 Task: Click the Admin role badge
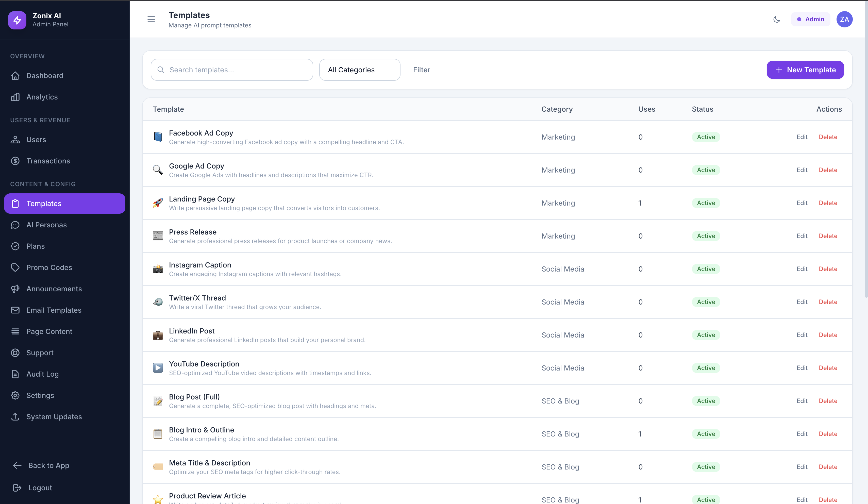click(810, 19)
